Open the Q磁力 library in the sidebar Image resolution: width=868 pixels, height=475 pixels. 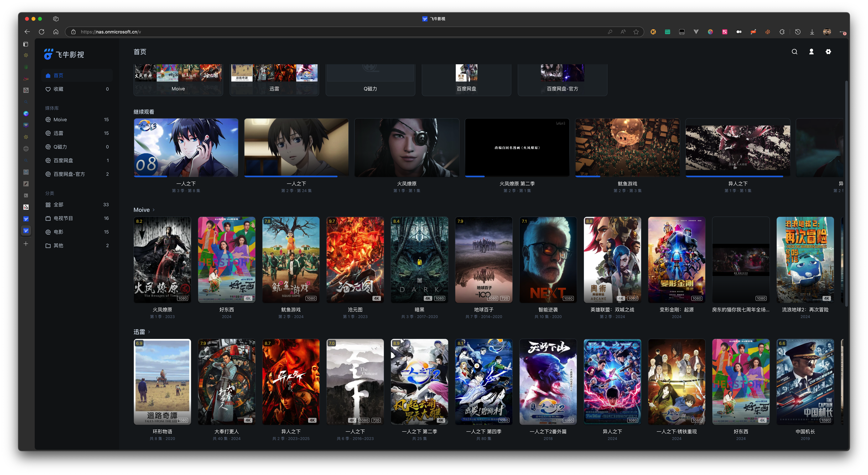click(x=77, y=147)
